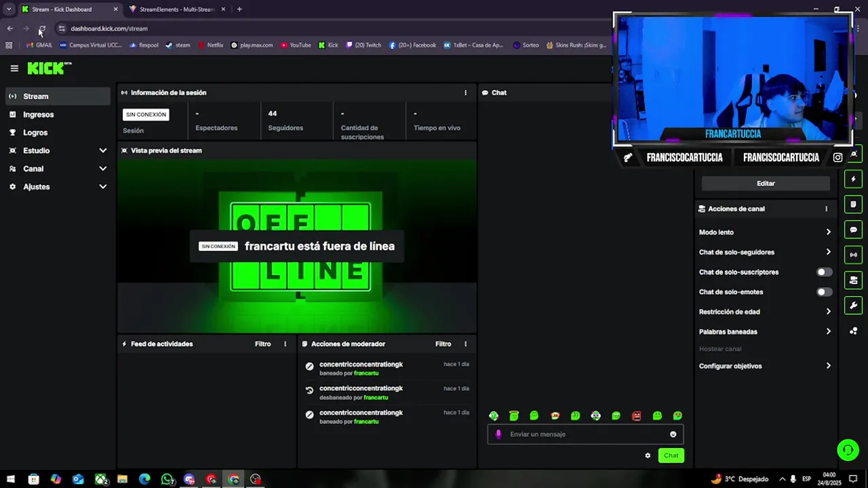This screenshot has height=488, width=868.
Task: Reload the page with browser refresh button
Action: [x=42, y=28]
